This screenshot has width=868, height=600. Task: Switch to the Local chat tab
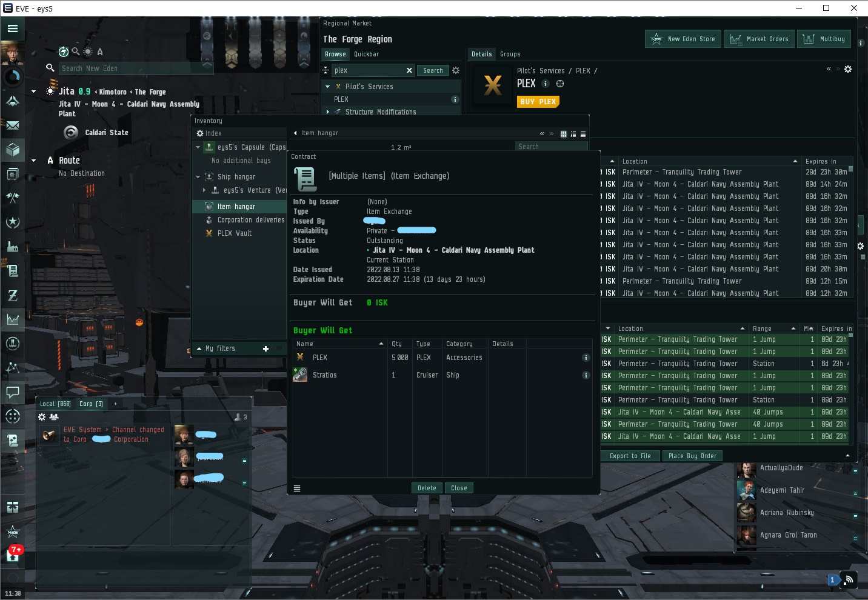(55, 404)
